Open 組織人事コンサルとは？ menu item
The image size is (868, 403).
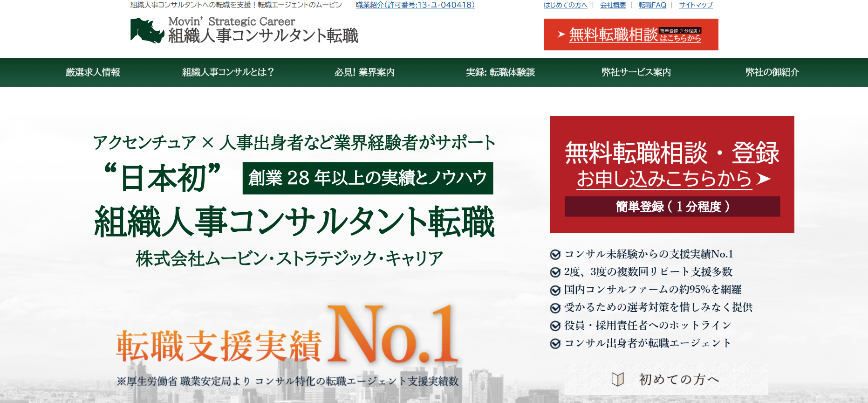[x=228, y=72]
